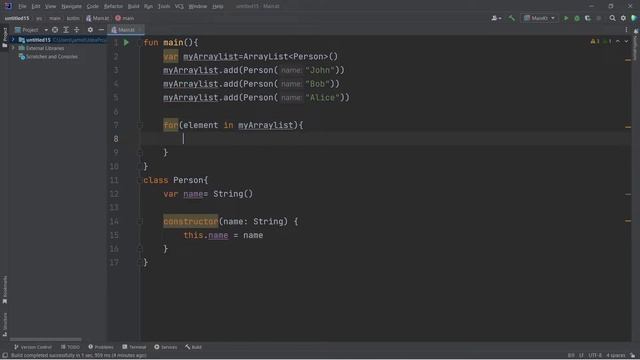The width and height of the screenshot is (640, 360).
Task: Open the user account icon menu
Action: [496, 18]
